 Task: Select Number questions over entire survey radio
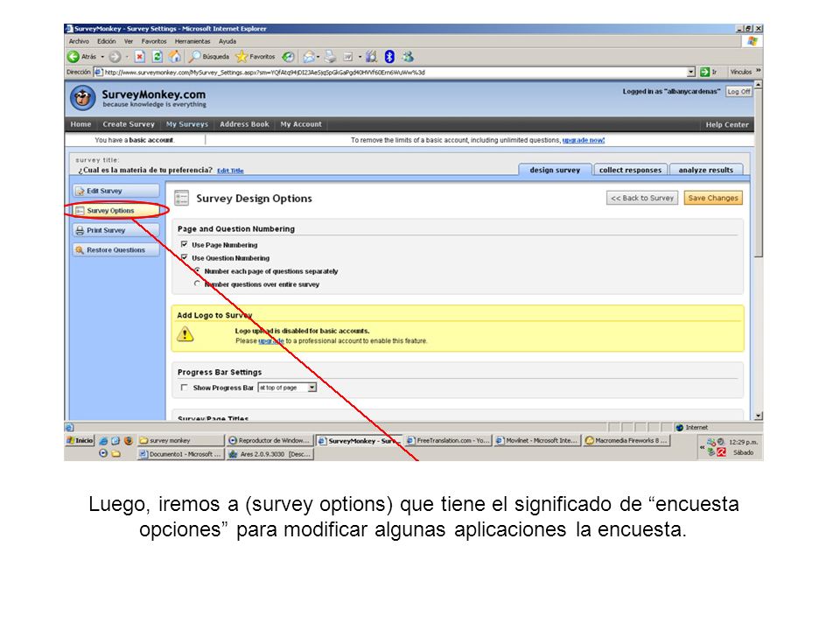point(197,283)
